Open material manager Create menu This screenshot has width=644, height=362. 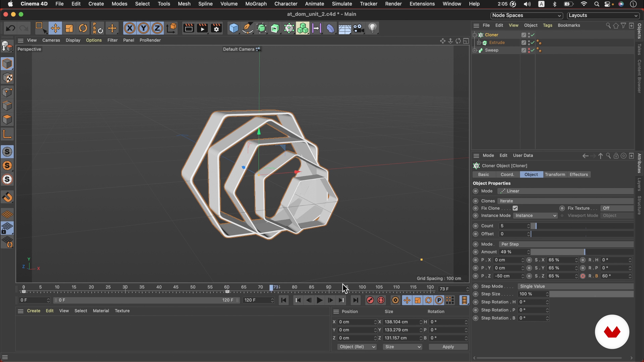[34, 311]
